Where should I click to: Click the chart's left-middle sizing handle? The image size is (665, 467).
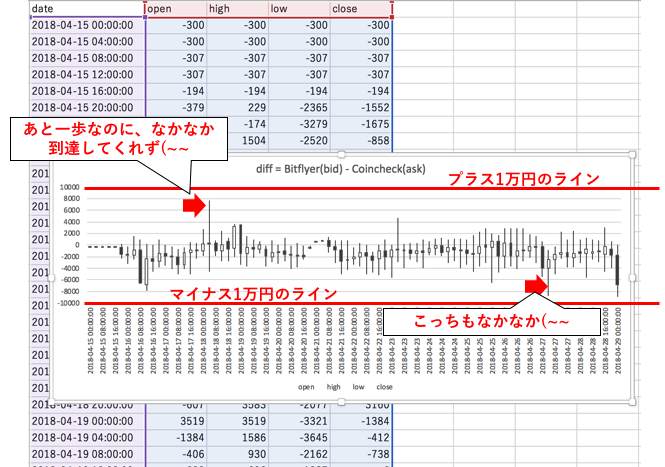point(51,278)
